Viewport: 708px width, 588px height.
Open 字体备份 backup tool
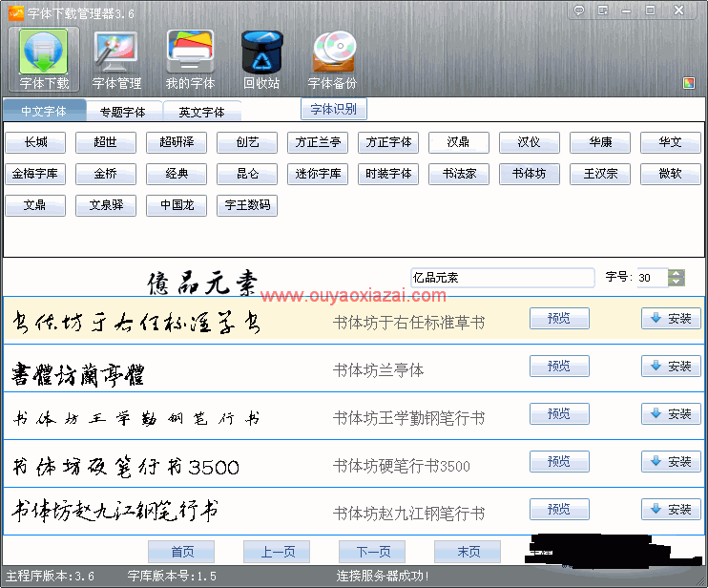coord(333,59)
